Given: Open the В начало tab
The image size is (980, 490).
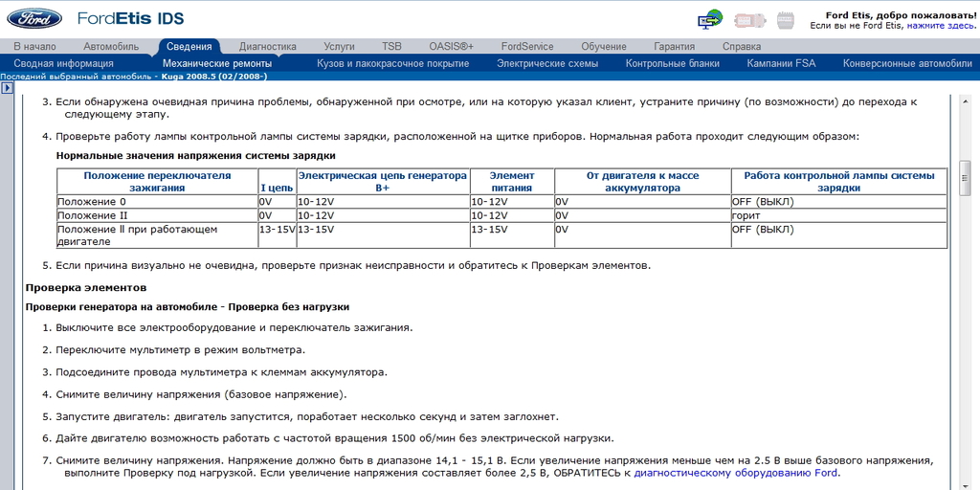Looking at the screenshot, I should [34, 46].
